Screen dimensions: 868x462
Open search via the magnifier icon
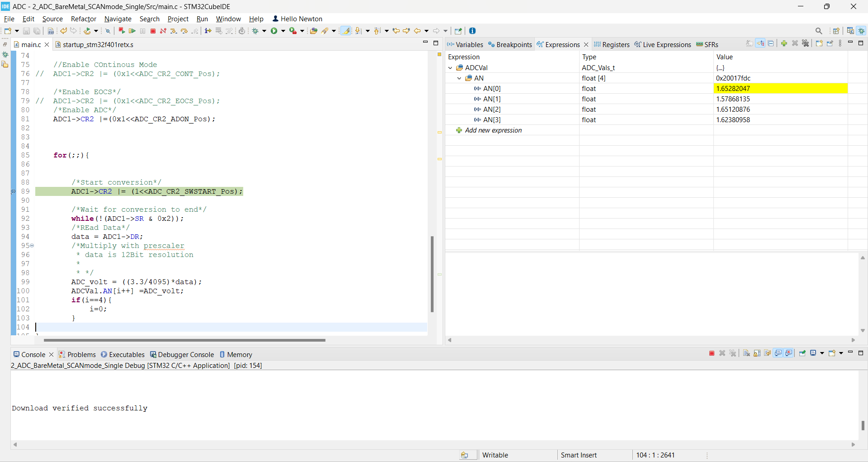[819, 31]
